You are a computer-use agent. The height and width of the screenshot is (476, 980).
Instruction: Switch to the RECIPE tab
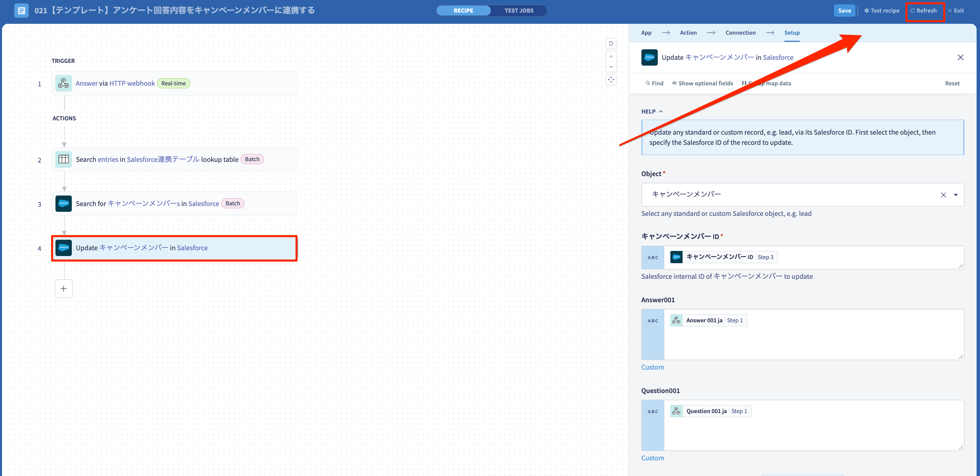(463, 11)
